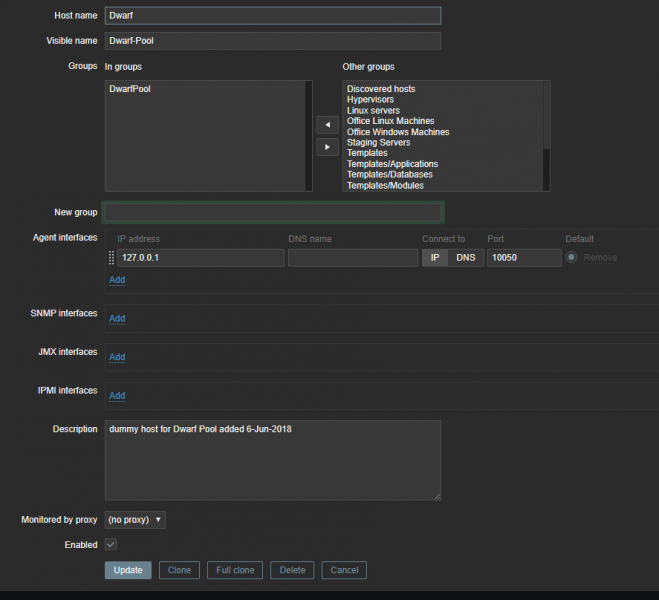Click the left arrow to move group in
Screen dimensions: 659x600
coord(326,125)
